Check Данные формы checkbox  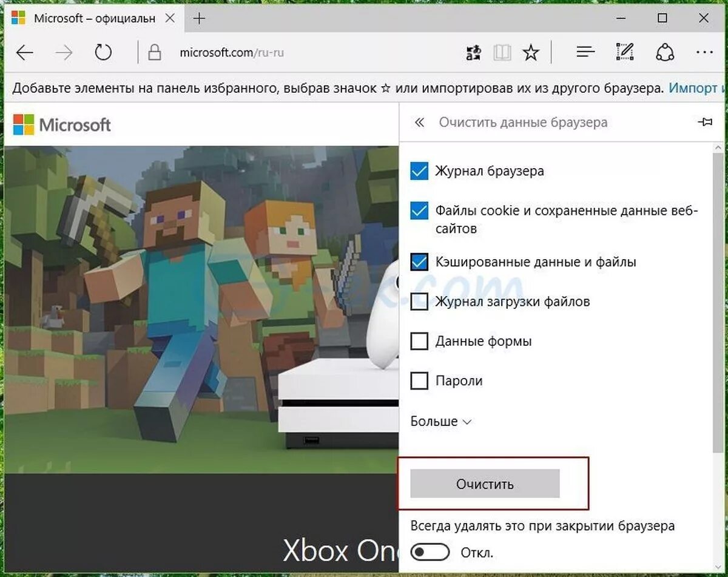(x=419, y=341)
